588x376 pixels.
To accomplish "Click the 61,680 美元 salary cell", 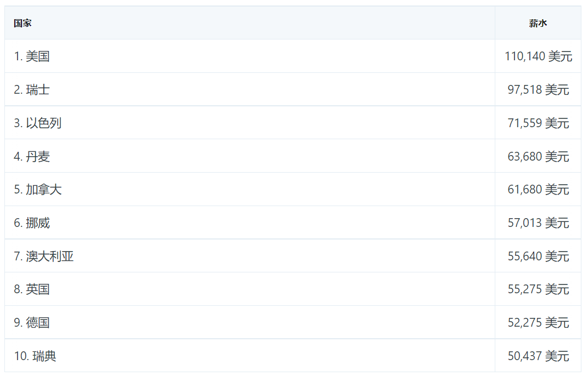I will (x=538, y=190).
